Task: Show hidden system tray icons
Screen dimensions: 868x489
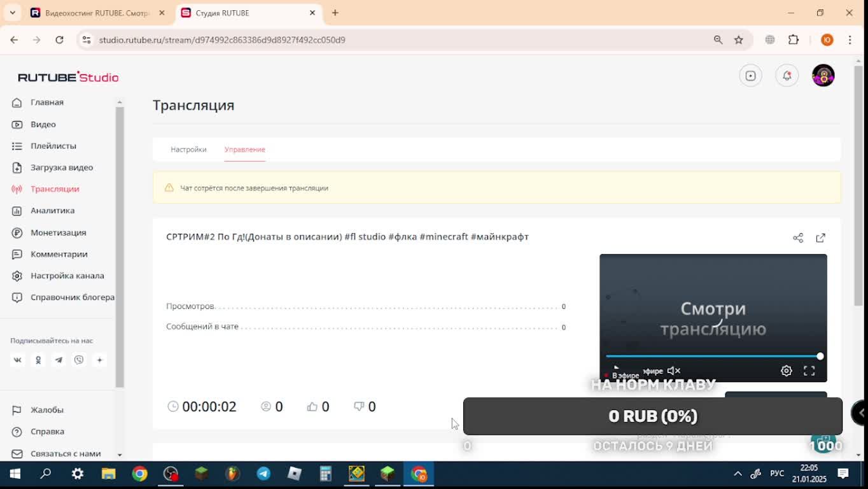Action: coord(738,474)
